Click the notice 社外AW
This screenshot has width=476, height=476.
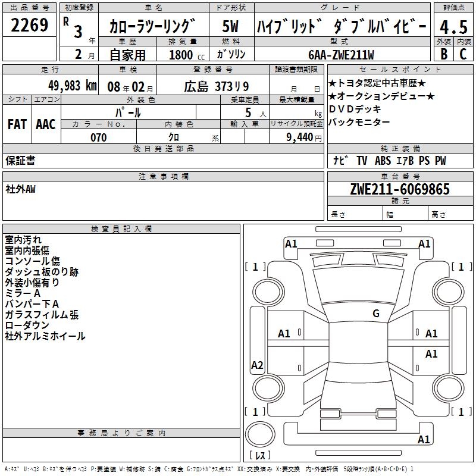click(x=20, y=189)
